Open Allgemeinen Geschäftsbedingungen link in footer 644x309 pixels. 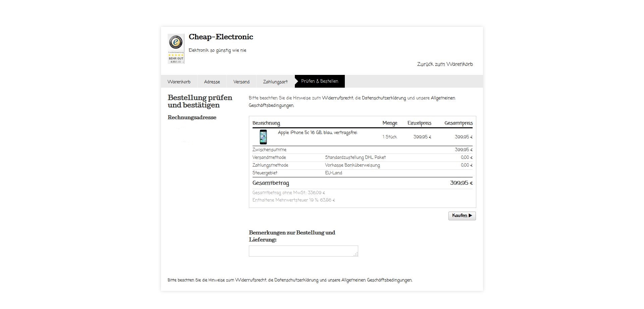pyautogui.click(x=377, y=280)
